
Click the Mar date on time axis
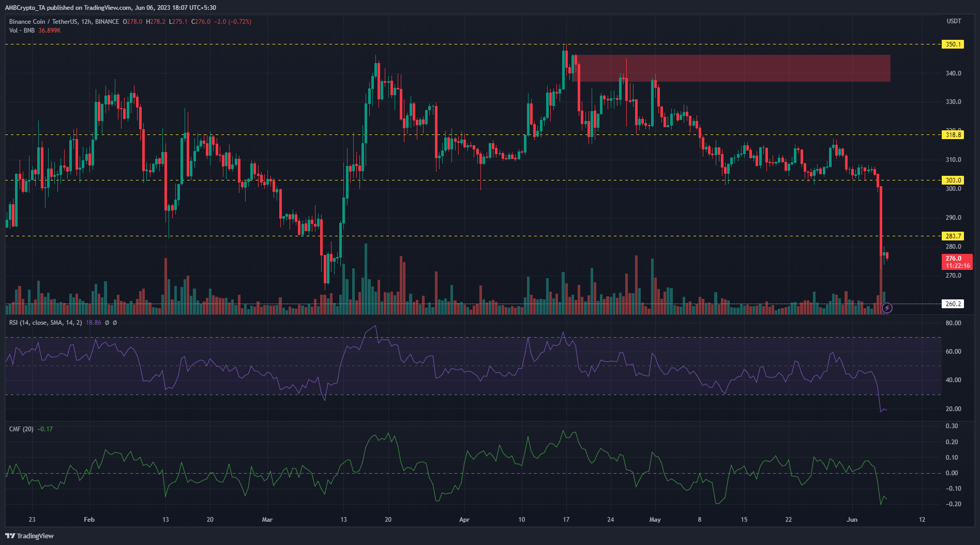coord(267,520)
